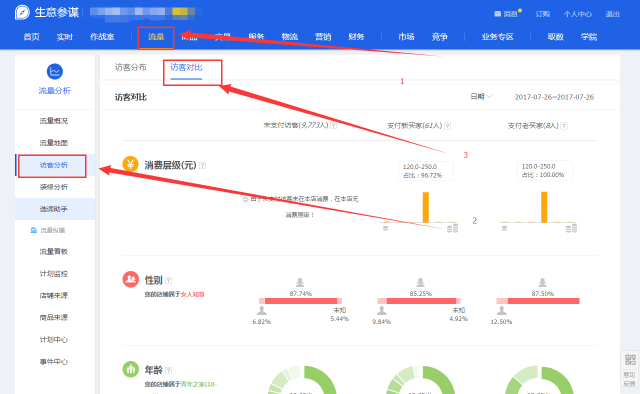Open 计划监控 in the sidebar

tap(54, 274)
